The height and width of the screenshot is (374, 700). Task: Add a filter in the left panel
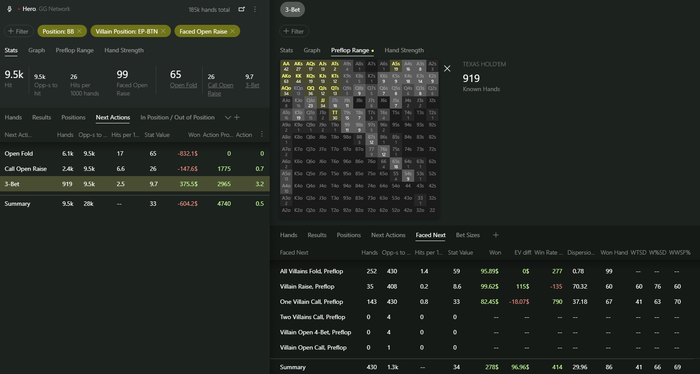coord(18,31)
